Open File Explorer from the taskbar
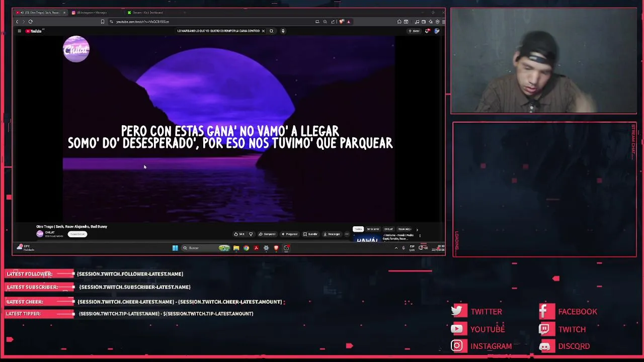644x362 pixels. click(x=236, y=248)
